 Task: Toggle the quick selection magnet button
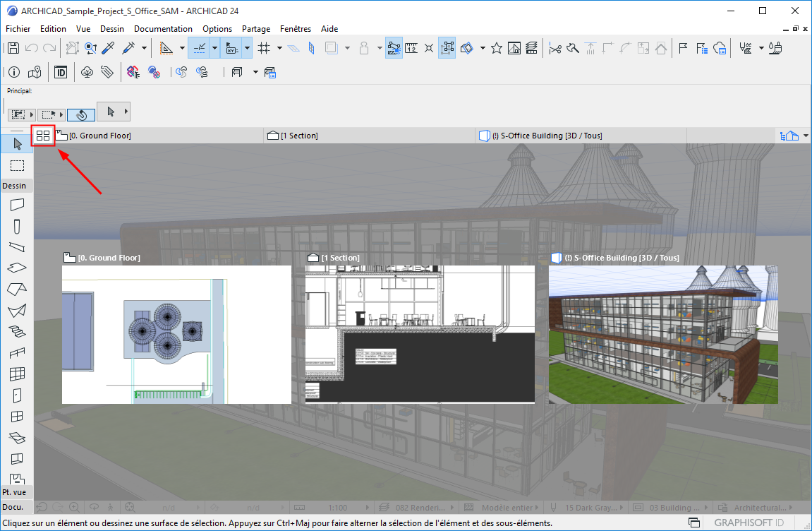pos(81,114)
